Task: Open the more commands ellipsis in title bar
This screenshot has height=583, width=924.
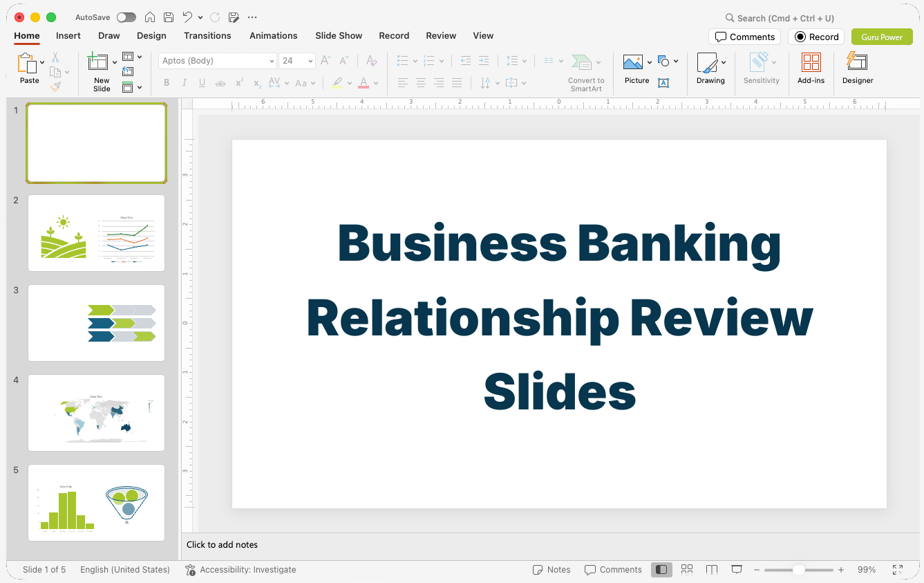Action: [252, 17]
